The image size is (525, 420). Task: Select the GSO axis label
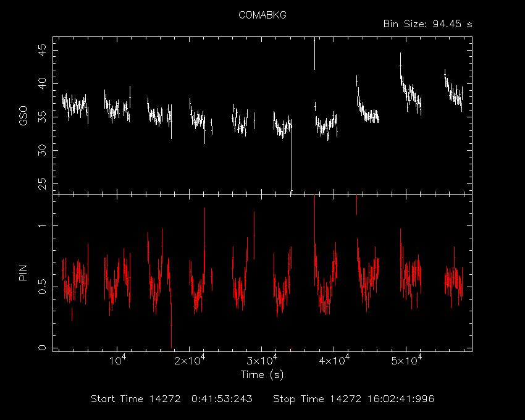[23, 116]
